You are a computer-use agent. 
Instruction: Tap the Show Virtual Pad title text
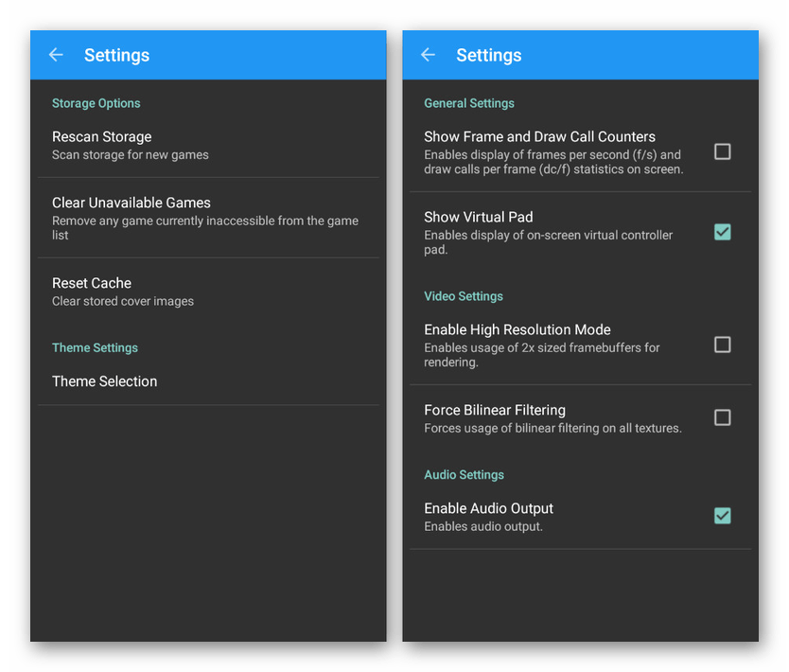(479, 217)
